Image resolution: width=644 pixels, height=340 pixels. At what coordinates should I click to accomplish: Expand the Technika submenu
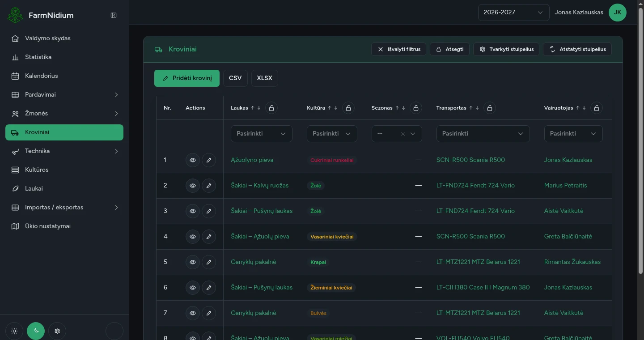point(64,151)
